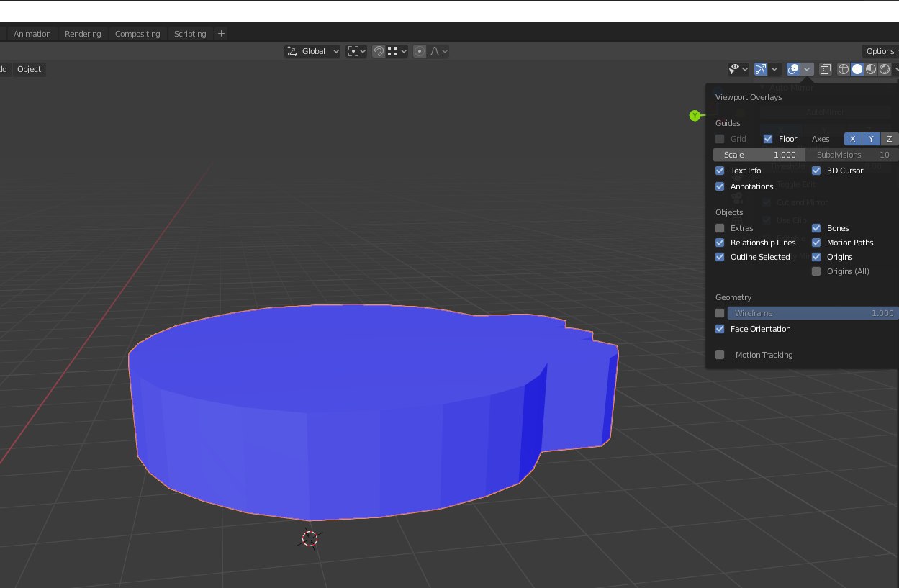
Task: Add a new workspace with plus tab
Action: (221, 34)
